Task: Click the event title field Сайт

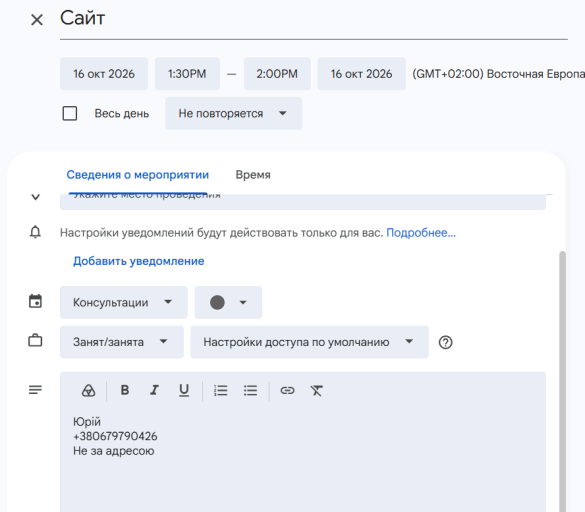Action: click(313, 19)
